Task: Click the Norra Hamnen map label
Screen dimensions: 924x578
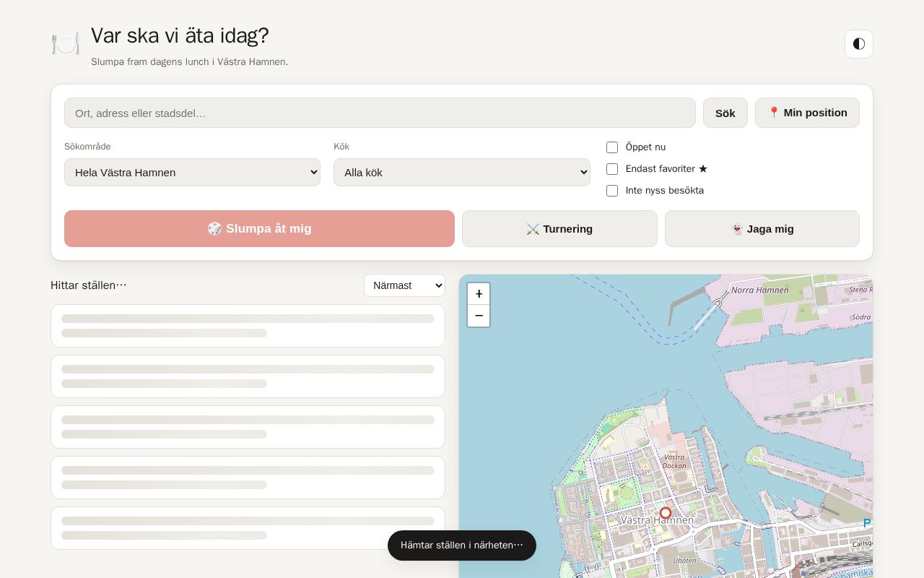Action: (760, 290)
